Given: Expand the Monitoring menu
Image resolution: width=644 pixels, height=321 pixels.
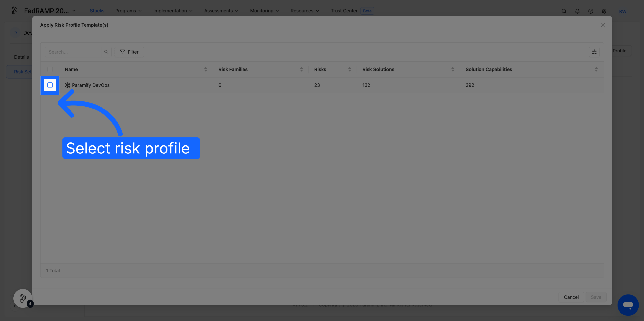Looking at the screenshot, I should click(x=264, y=11).
